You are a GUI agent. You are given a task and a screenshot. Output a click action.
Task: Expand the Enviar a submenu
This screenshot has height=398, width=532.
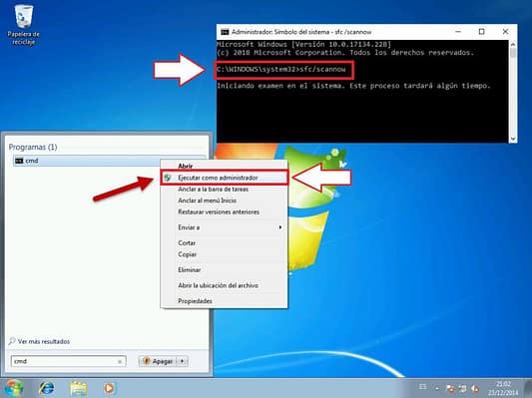pos(224,227)
